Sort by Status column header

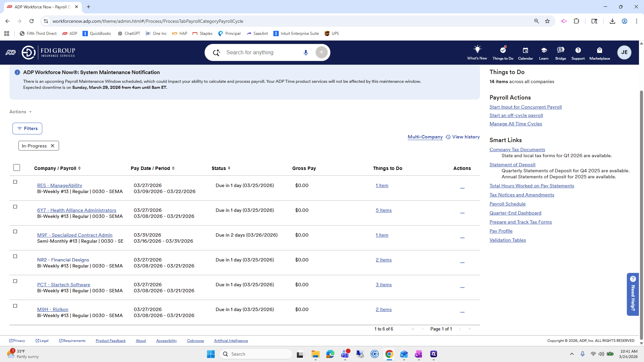221,168
